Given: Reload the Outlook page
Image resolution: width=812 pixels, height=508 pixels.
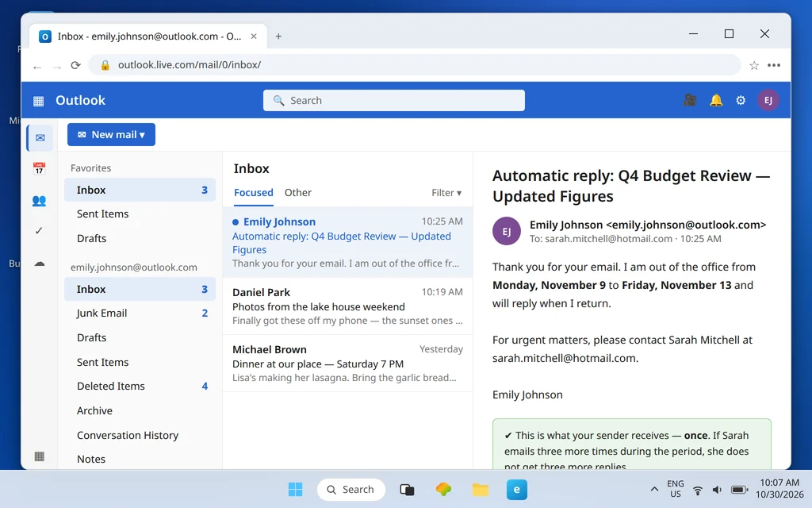Looking at the screenshot, I should point(75,65).
